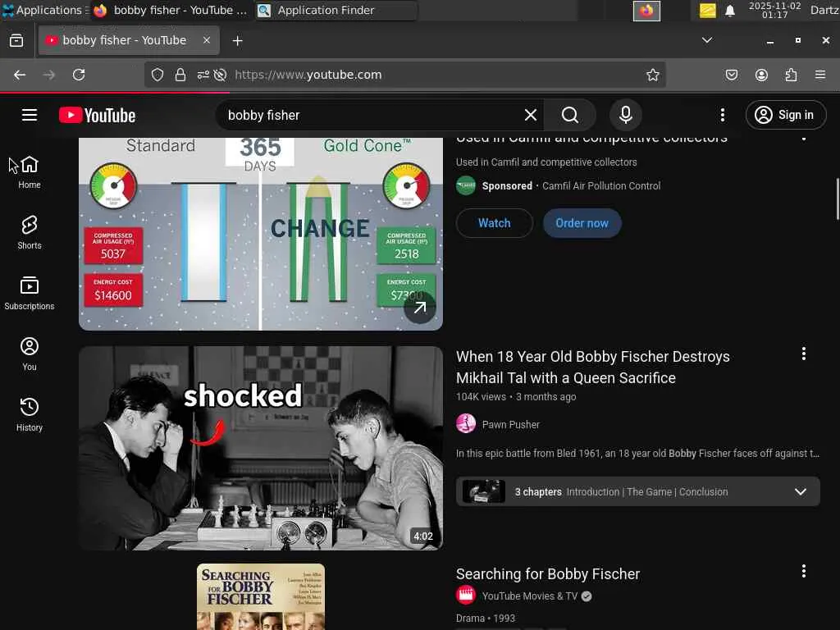Click the magnifier search button
This screenshot has height=630, width=840.
point(570,115)
